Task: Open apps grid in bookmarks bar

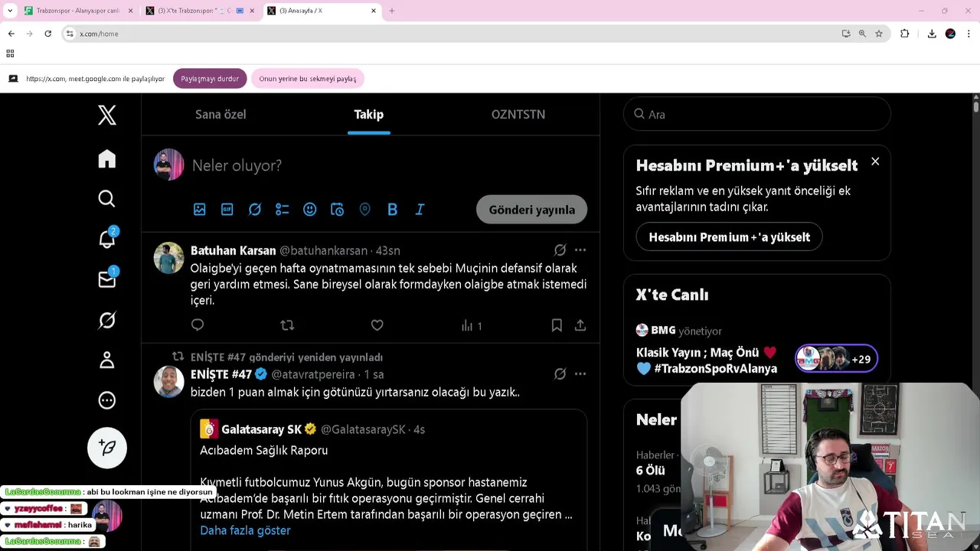Action: pyautogui.click(x=10, y=54)
